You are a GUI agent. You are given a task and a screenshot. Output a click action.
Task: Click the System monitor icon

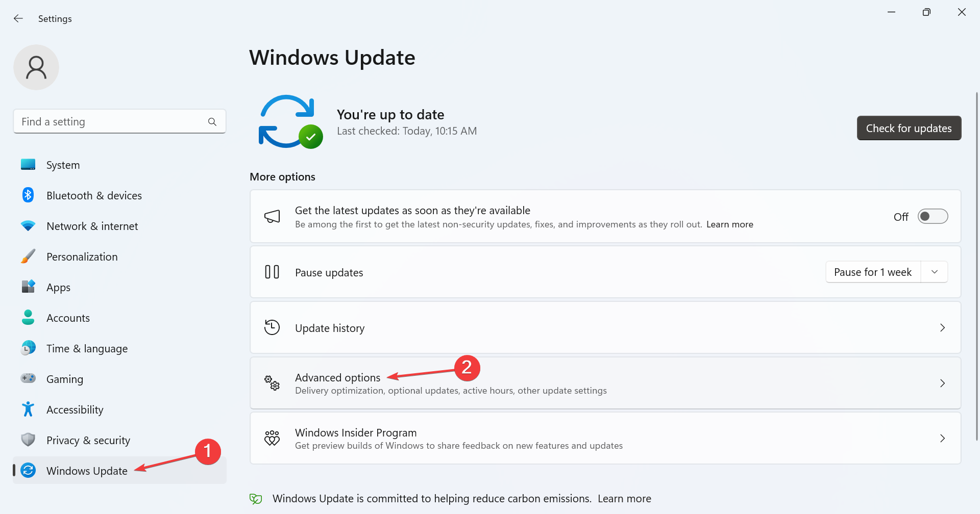click(x=28, y=165)
